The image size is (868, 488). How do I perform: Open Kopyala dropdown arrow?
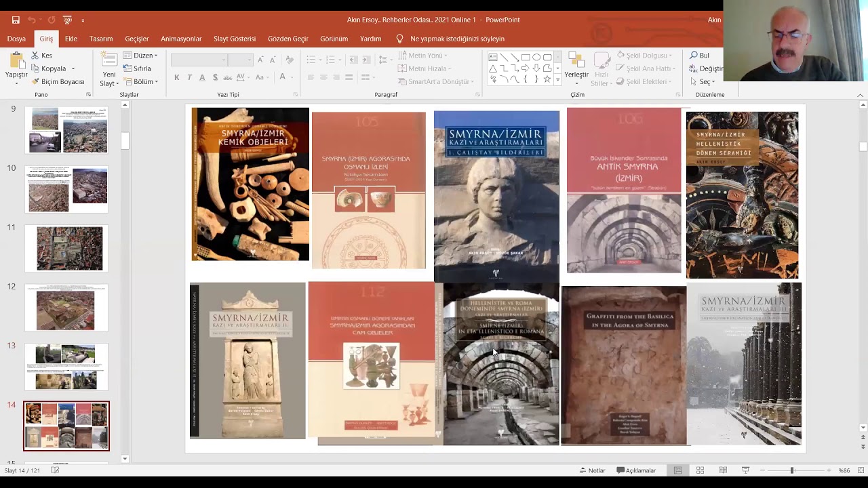73,68
